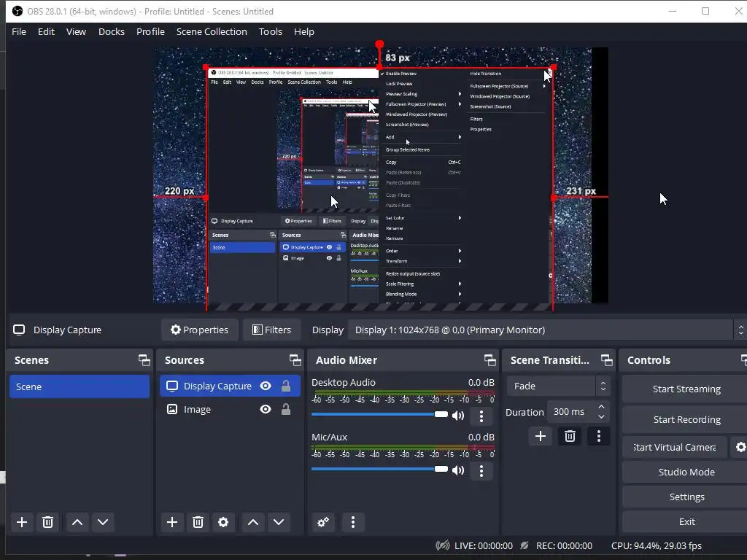Remove selected source with trash icon

(198, 522)
